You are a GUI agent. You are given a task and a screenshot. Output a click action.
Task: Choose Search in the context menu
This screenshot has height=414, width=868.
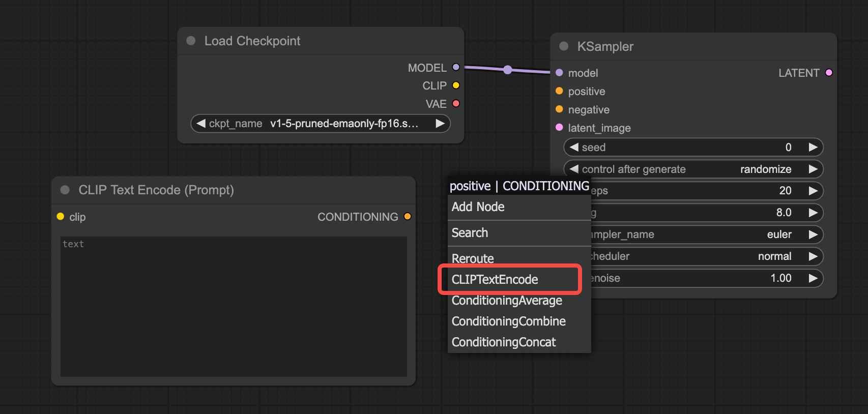coord(519,233)
